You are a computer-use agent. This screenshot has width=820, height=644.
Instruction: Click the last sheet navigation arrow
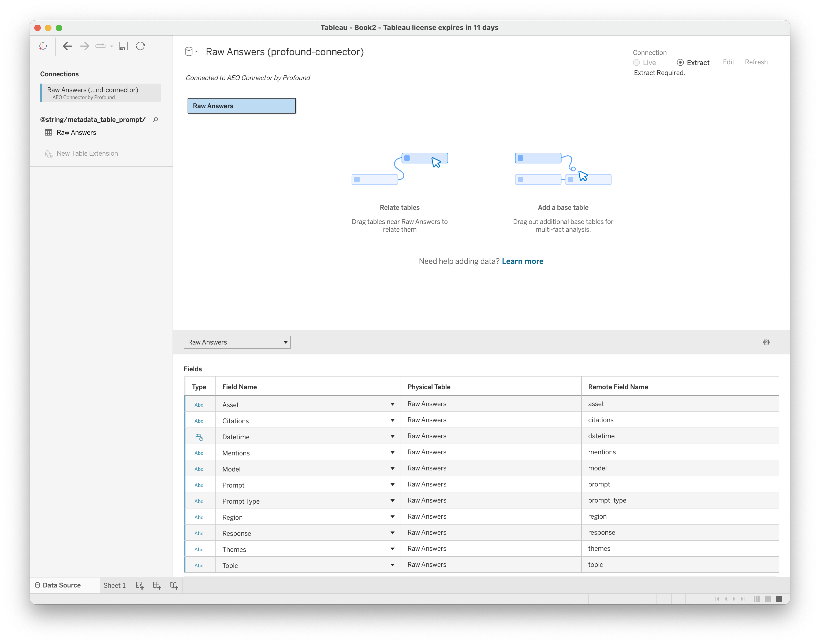743,599
